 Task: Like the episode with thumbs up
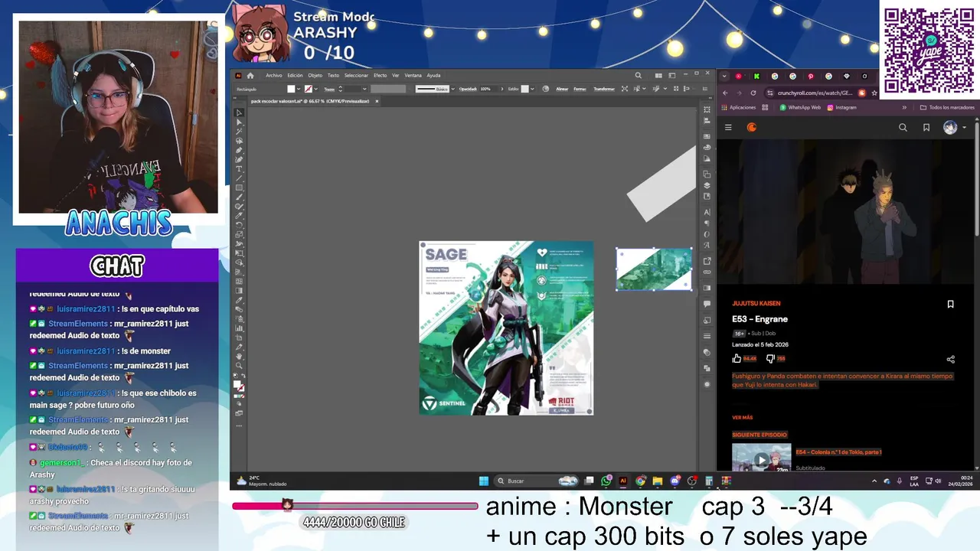tap(737, 358)
